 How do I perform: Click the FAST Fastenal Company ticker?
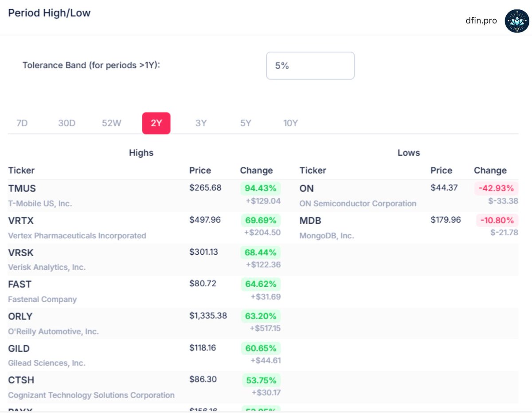click(19, 284)
